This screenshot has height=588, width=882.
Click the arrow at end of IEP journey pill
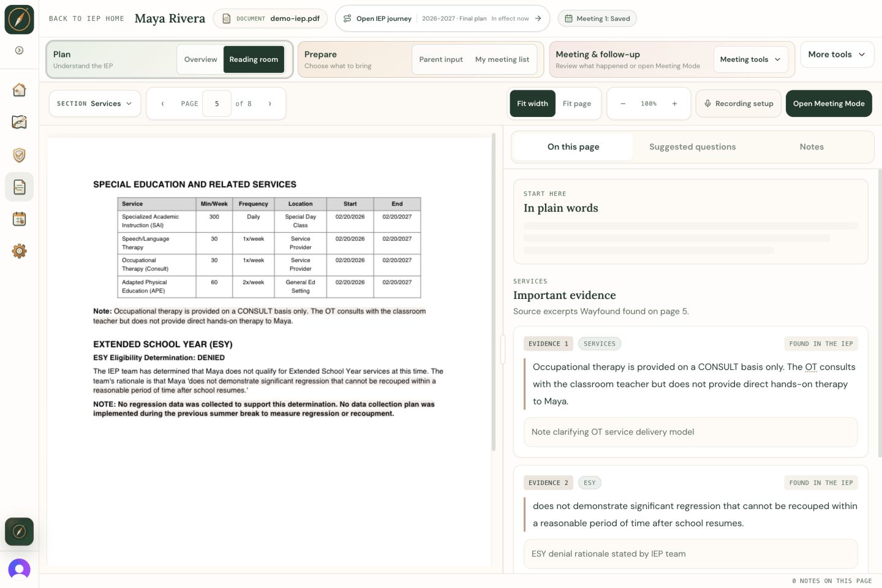tap(538, 18)
